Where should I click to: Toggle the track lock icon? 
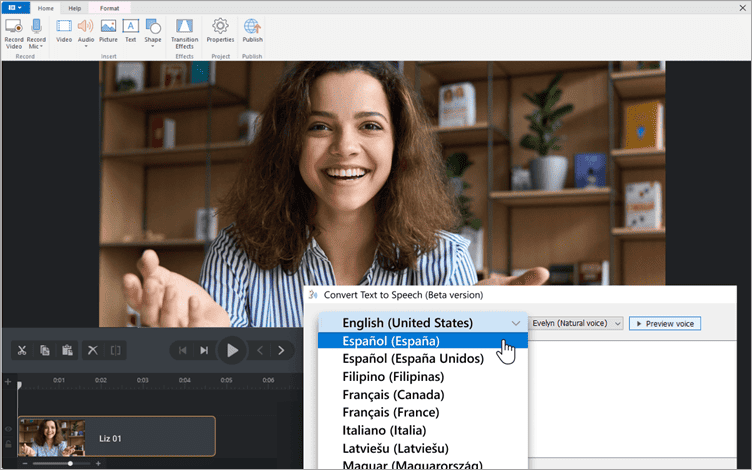8,444
